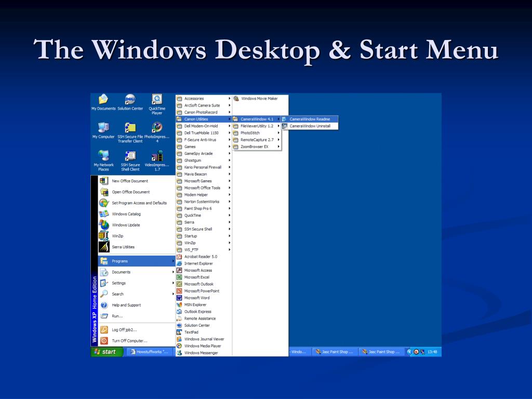Expand the ArcSoft Camera Suite arrow
The width and height of the screenshot is (532, 399).
tap(229, 105)
